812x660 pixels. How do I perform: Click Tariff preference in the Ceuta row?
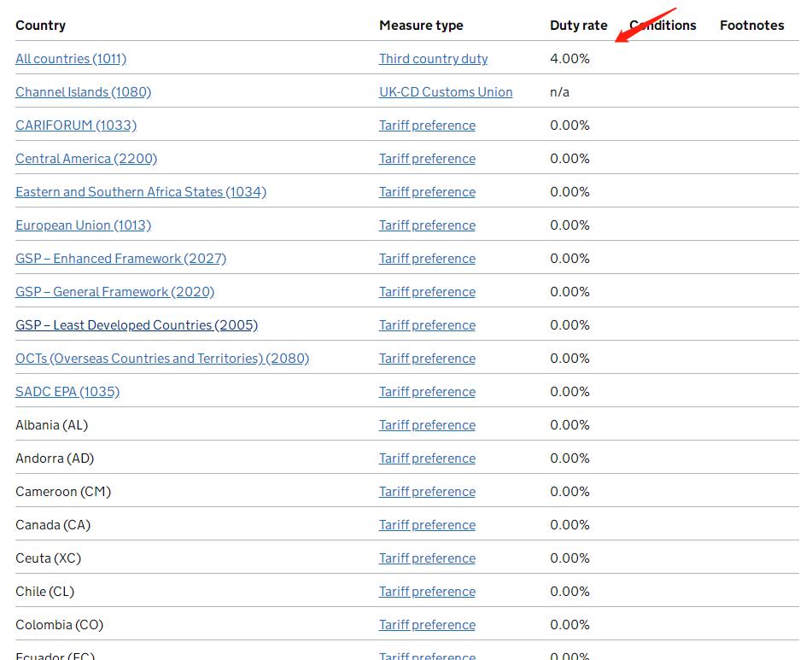pyautogui.click(x=427, y=558)
